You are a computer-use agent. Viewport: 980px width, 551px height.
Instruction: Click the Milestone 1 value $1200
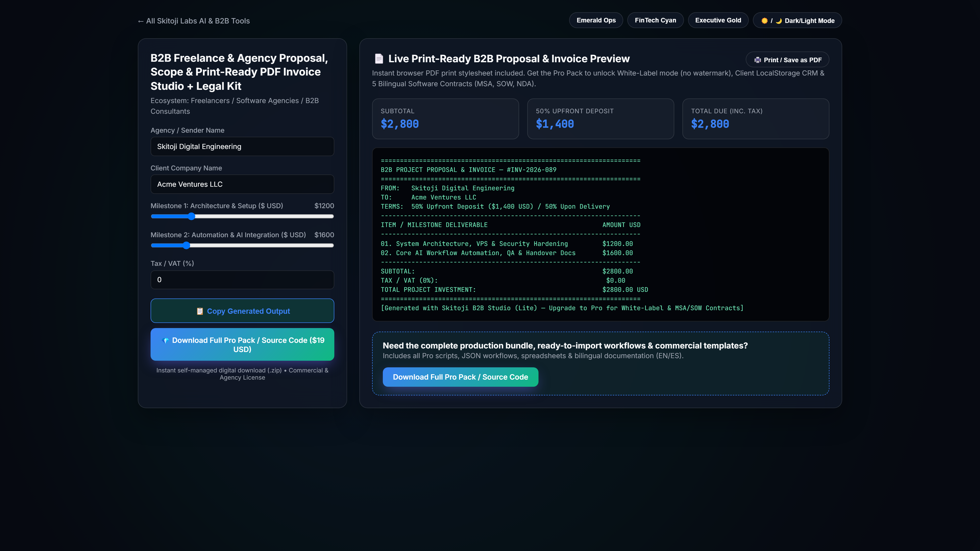[x=324, y=206]
